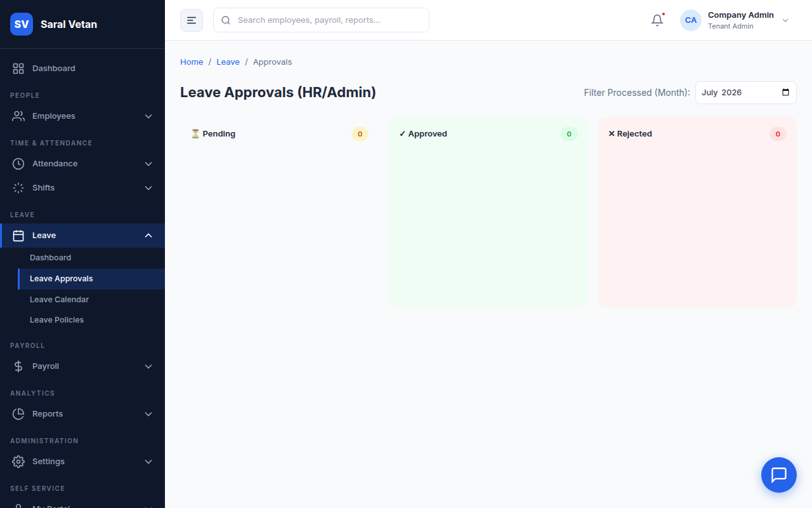
Task: Click the Company Admin name
Action: (x=741, y=15)
